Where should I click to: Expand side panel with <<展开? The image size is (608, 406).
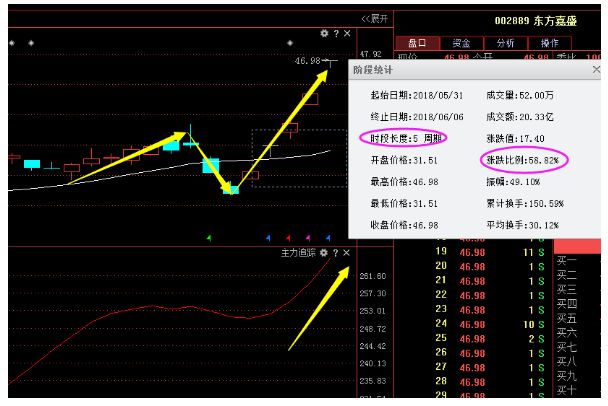click(x=374, y=18)
